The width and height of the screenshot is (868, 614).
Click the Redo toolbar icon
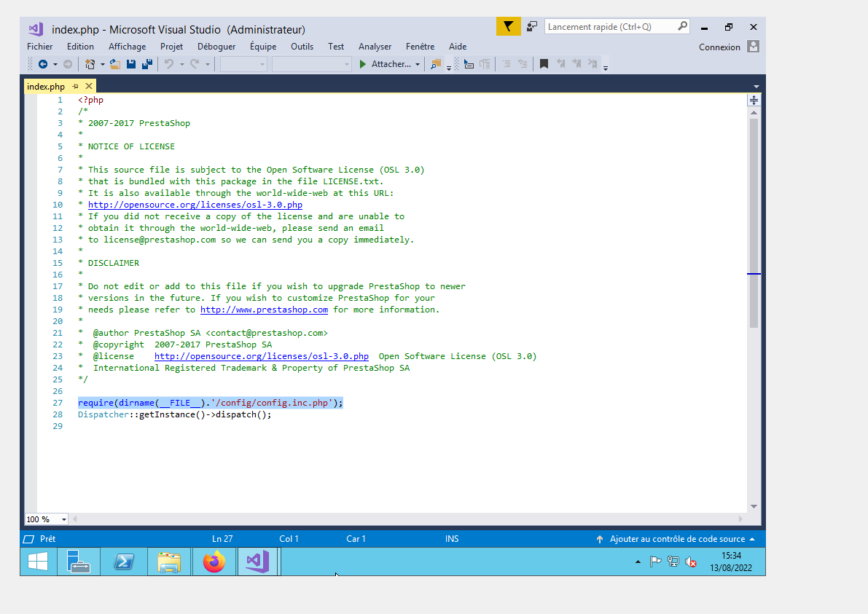[195, 64]
